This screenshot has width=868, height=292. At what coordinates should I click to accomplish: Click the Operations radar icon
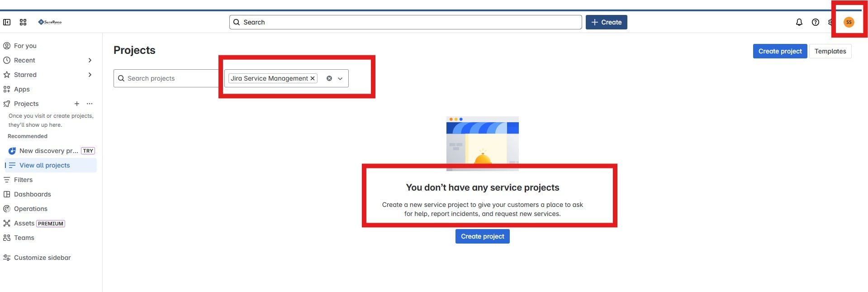pos(7,209)
